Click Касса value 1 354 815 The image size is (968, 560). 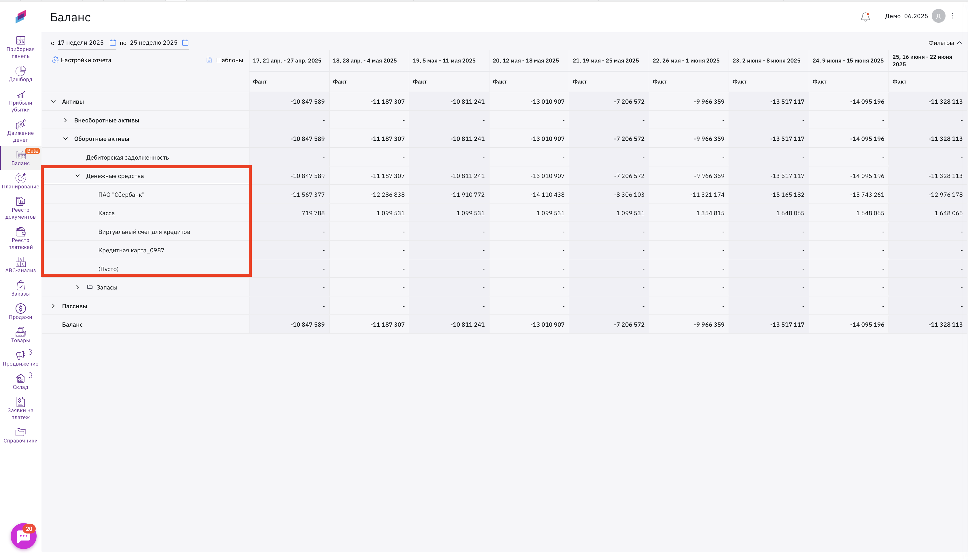pyautogui.click(x=710, y=213)
